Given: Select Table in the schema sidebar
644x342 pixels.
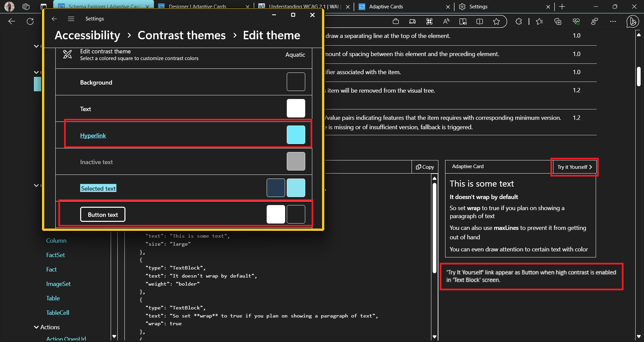Looking at the screenshot, I should click(53, 298).
